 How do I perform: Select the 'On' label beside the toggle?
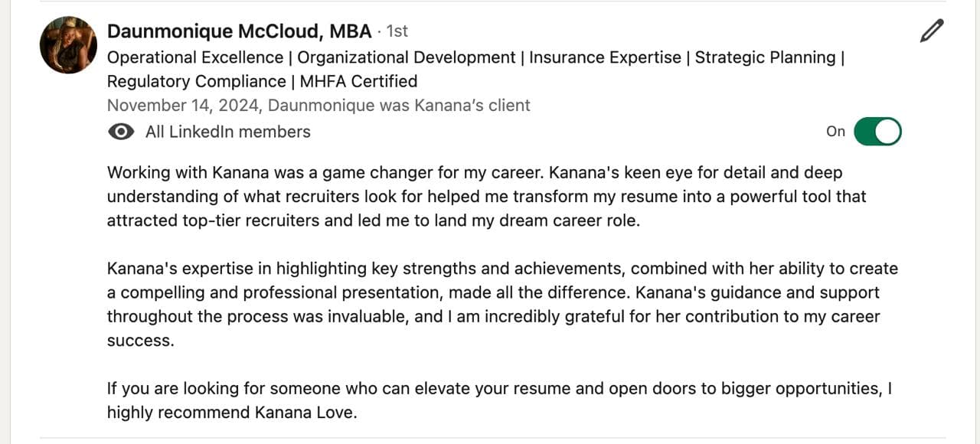[x=835, y=132]
